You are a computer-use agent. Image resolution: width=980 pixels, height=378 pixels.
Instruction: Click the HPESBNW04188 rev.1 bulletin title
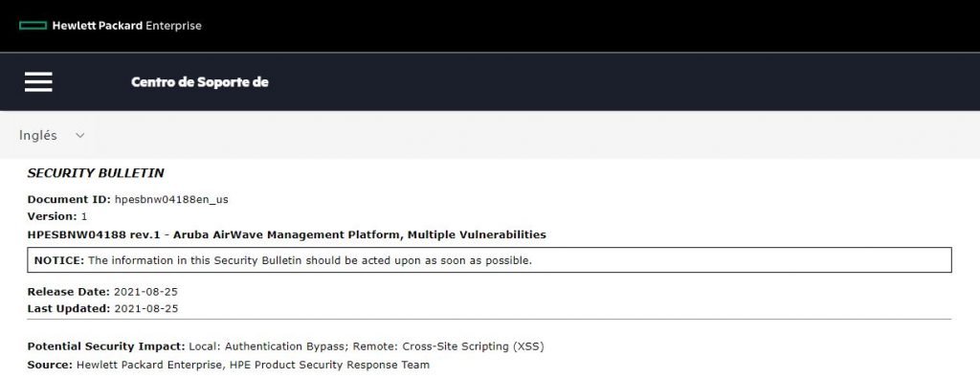pyautogui.click(x=286, y=234)
